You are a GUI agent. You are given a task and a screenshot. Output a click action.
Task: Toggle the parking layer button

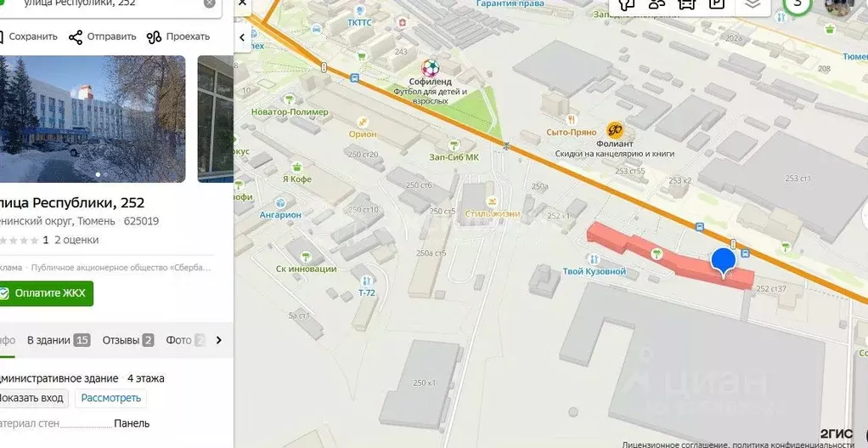click(717, 4)
